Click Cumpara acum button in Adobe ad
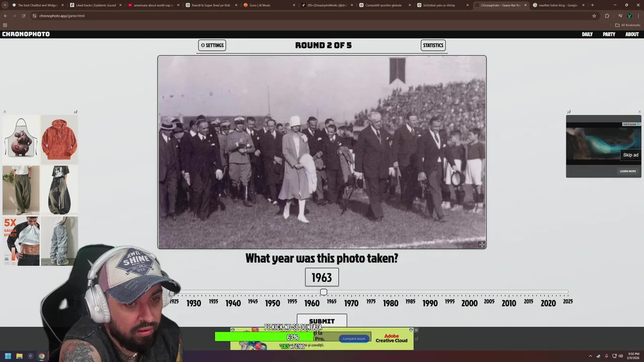Screen dimensions: 644x362 click(354, 338)
